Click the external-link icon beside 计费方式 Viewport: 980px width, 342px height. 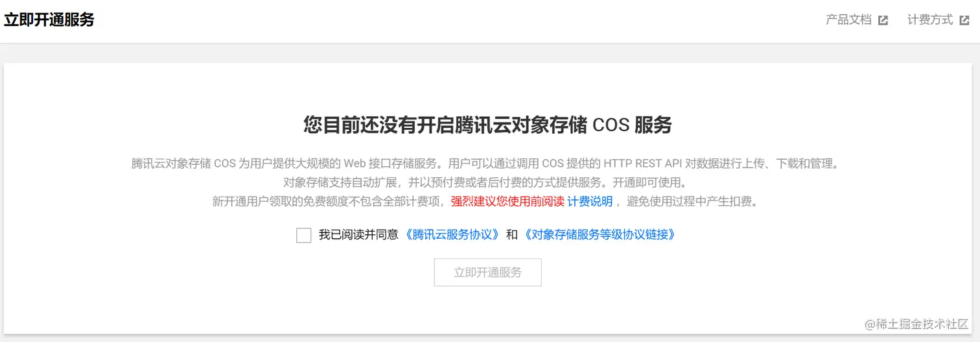(964, 20)
